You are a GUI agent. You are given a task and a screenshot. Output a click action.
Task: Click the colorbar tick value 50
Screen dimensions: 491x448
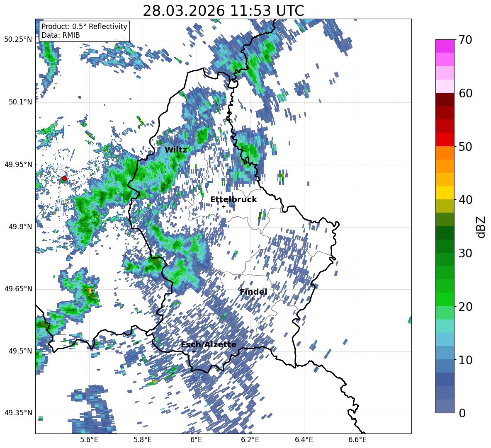point(465,147)
